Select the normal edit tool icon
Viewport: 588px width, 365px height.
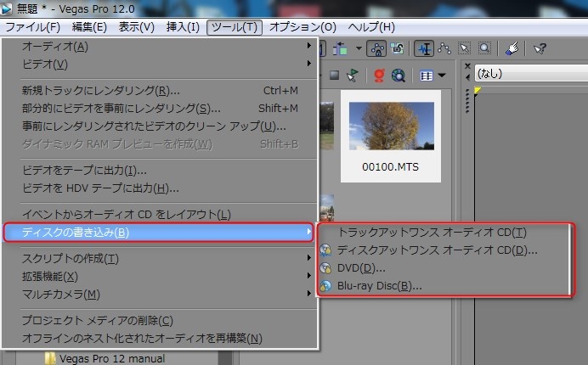tap(424, 48)
